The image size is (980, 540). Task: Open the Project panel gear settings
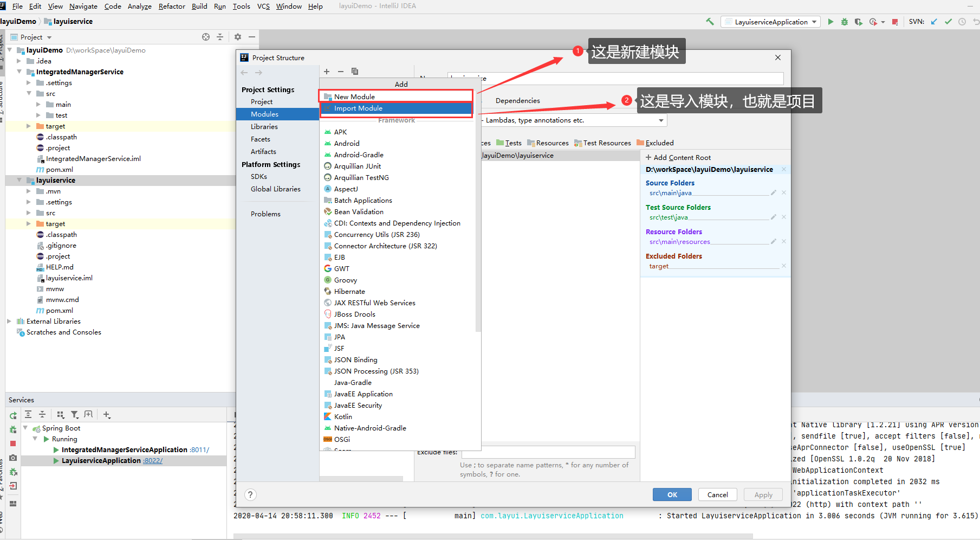(238, 37)
